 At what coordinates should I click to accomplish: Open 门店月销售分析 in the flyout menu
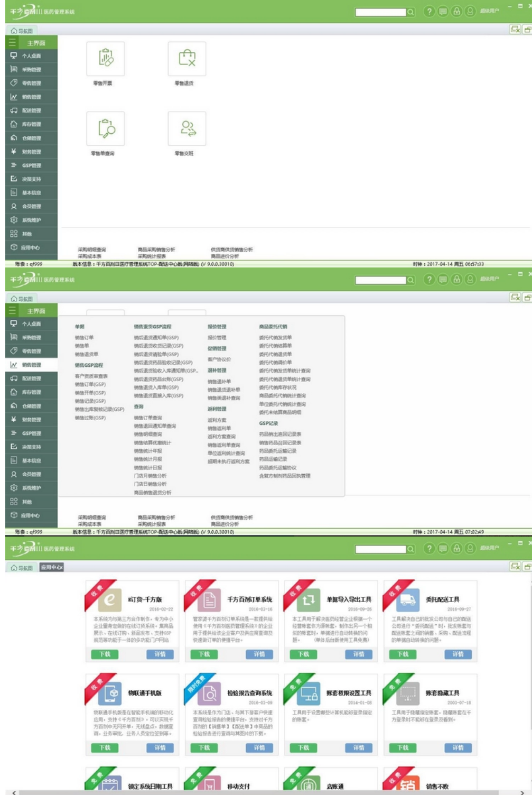click(150, 476)
